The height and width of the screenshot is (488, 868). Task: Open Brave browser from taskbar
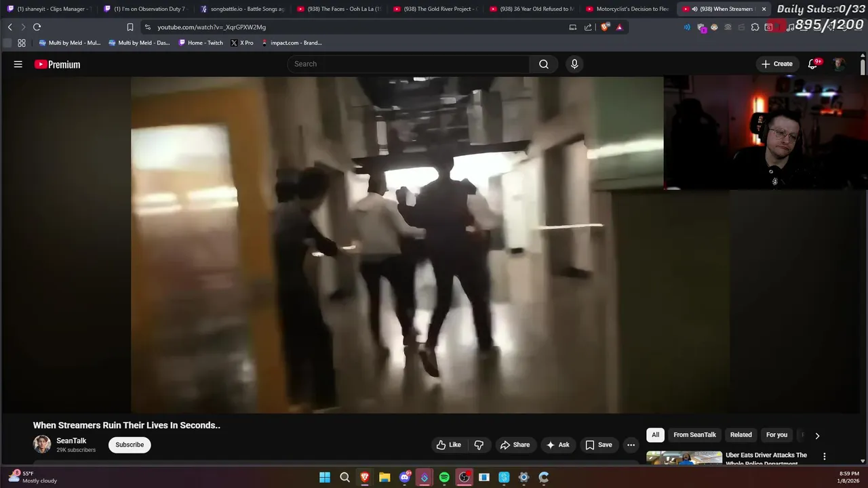[365, 477]
